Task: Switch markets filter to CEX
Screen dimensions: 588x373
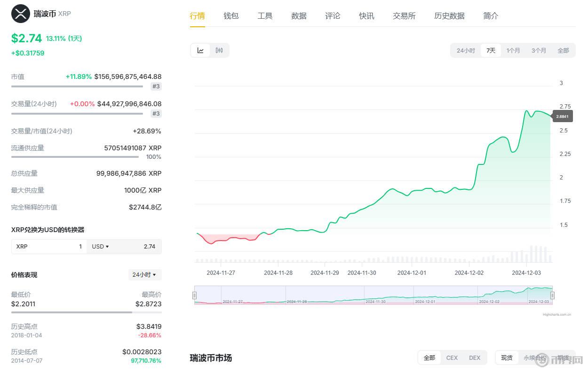Action: (452, 357)
